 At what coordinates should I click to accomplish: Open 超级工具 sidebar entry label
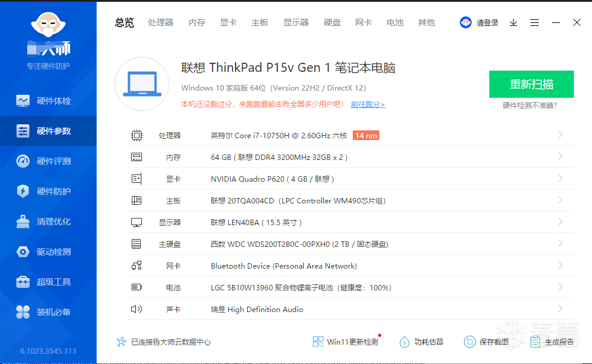pos(54,282)
